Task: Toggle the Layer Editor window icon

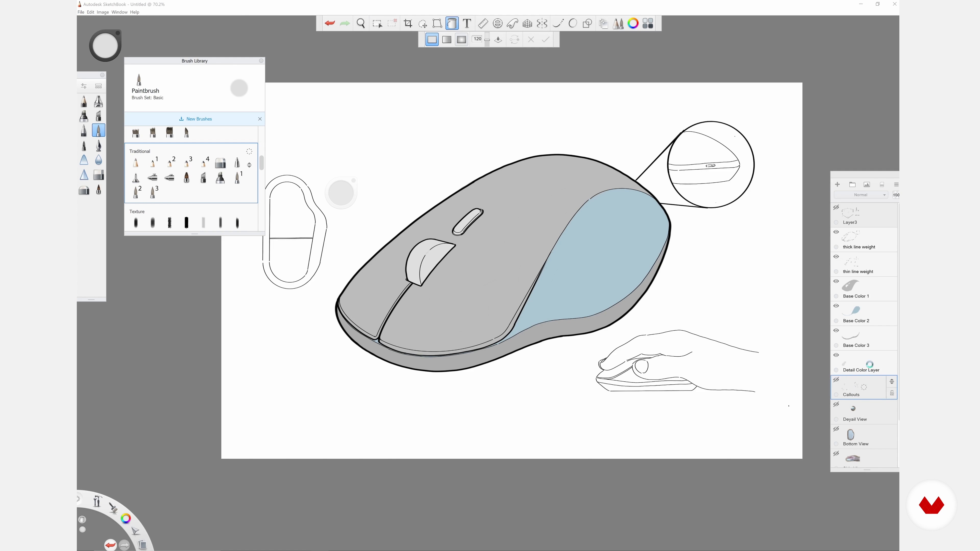Action: coord(603,23)
